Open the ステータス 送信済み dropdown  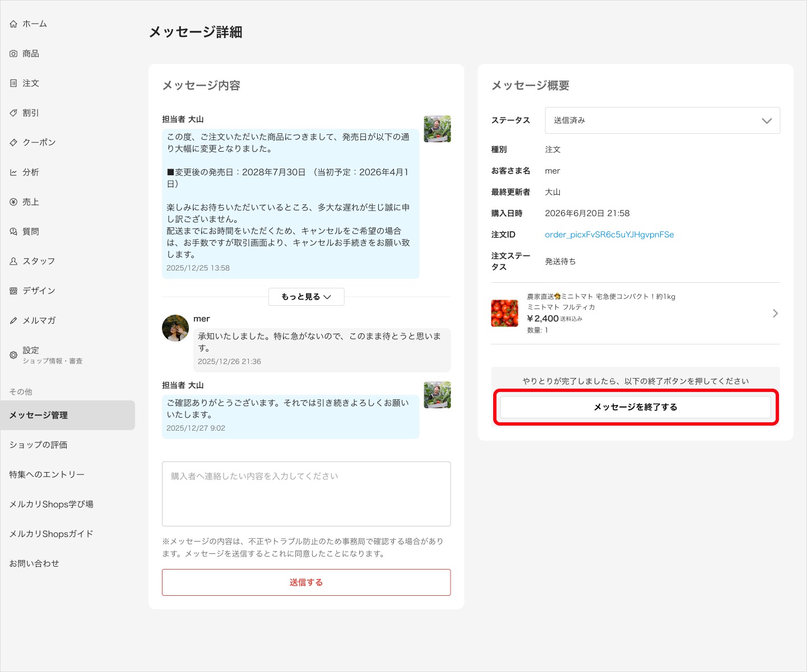(x=662, y=120)
